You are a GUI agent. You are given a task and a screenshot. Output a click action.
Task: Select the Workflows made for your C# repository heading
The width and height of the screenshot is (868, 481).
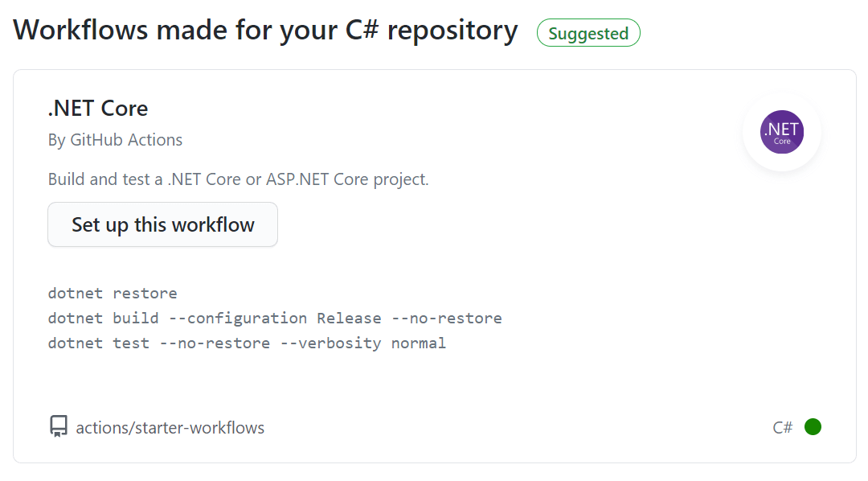265,30
